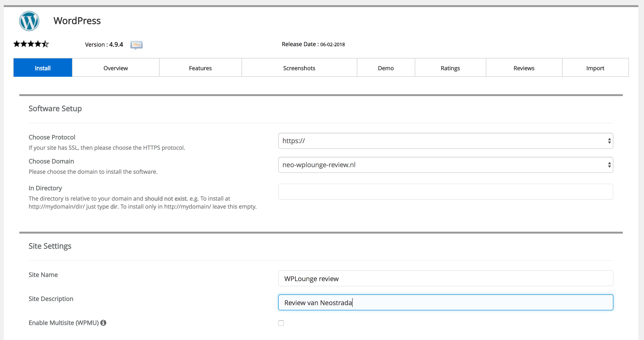Open the Choose Protocol https:// dropdown
The image size is (644, 340).
(446, 141)
